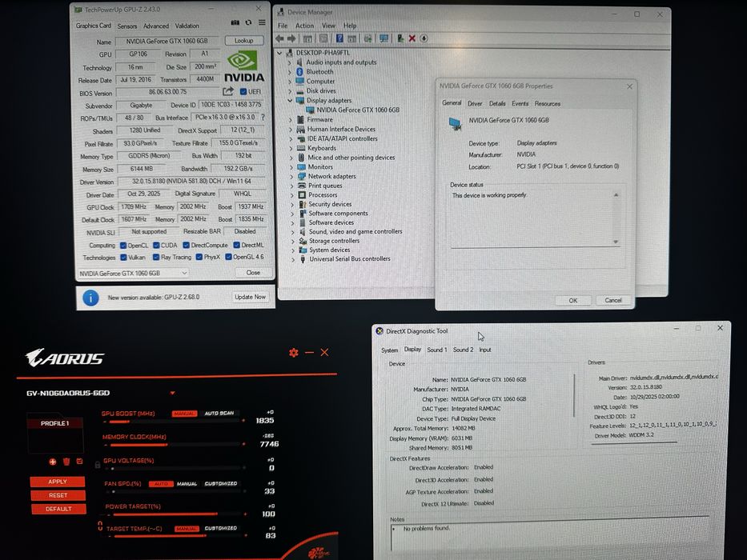Click Update Now for GPU-Z 2.68.0

250,297
